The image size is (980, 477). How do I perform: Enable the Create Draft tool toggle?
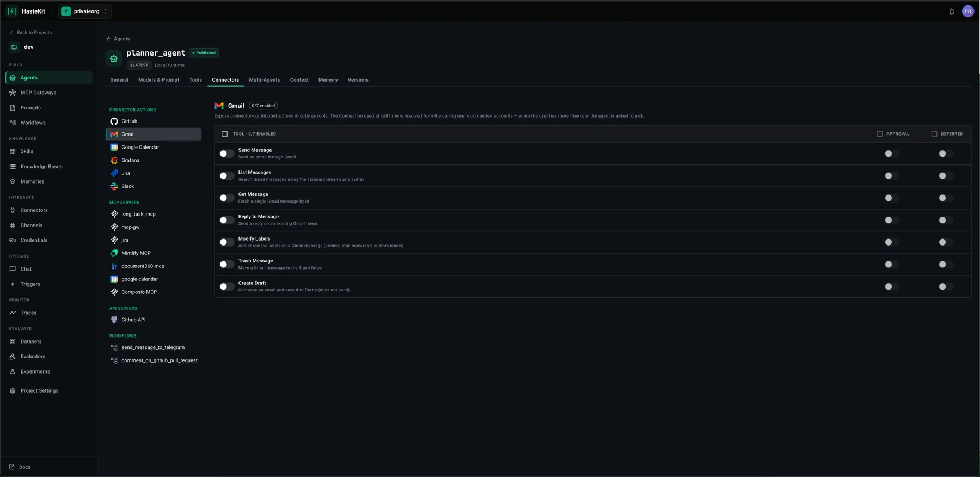(226, 286)
